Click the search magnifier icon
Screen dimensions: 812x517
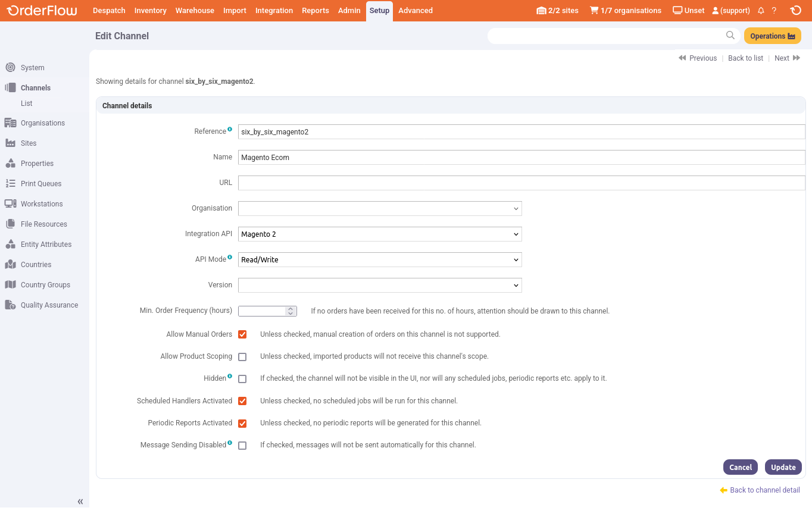pos(730,36)
